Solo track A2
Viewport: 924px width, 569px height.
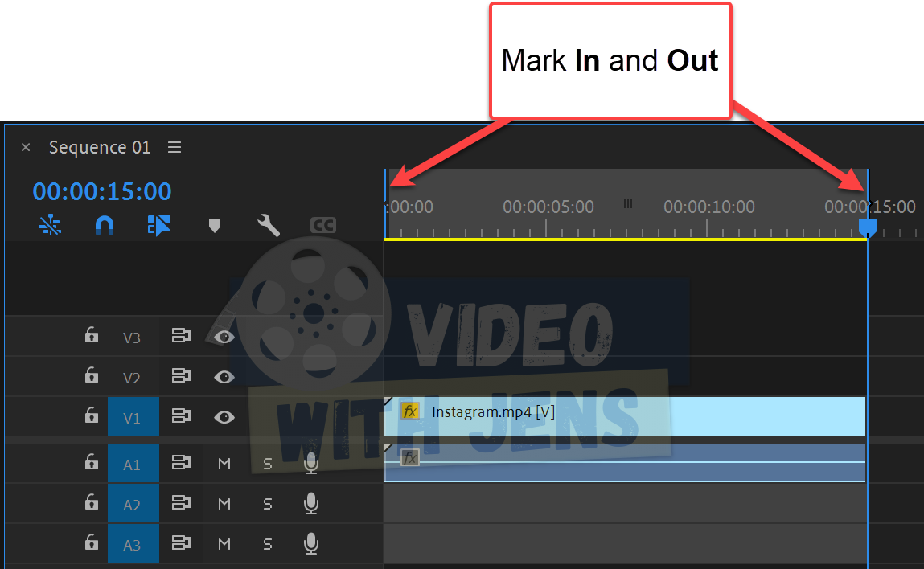tap(268, 504)
